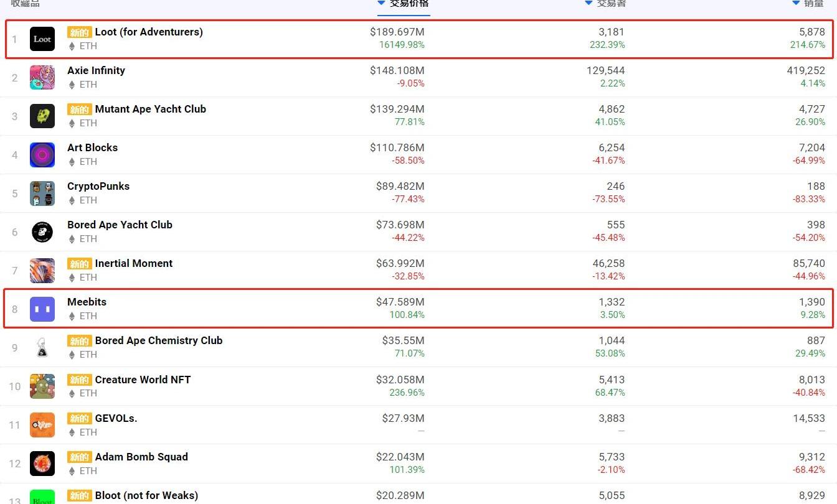837x504 pixels.
Task: Click the Meebits purple logo
Action: [x=42, y=309]
